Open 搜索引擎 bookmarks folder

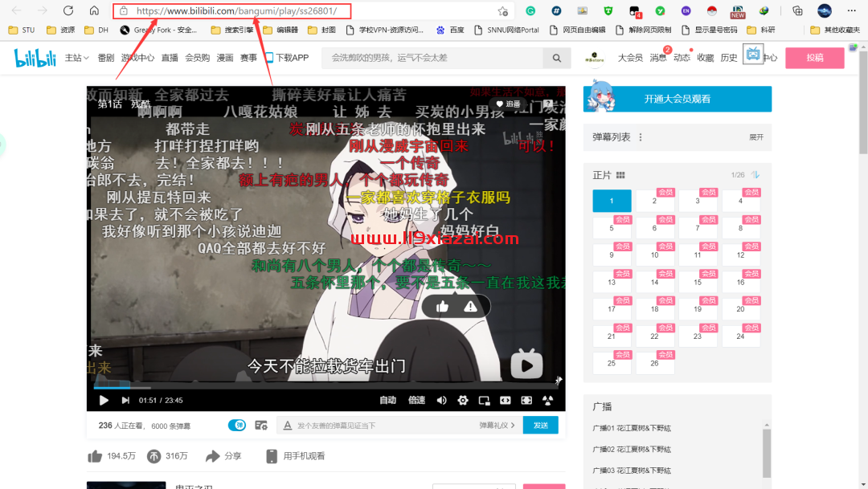click(x=232, y=30)
